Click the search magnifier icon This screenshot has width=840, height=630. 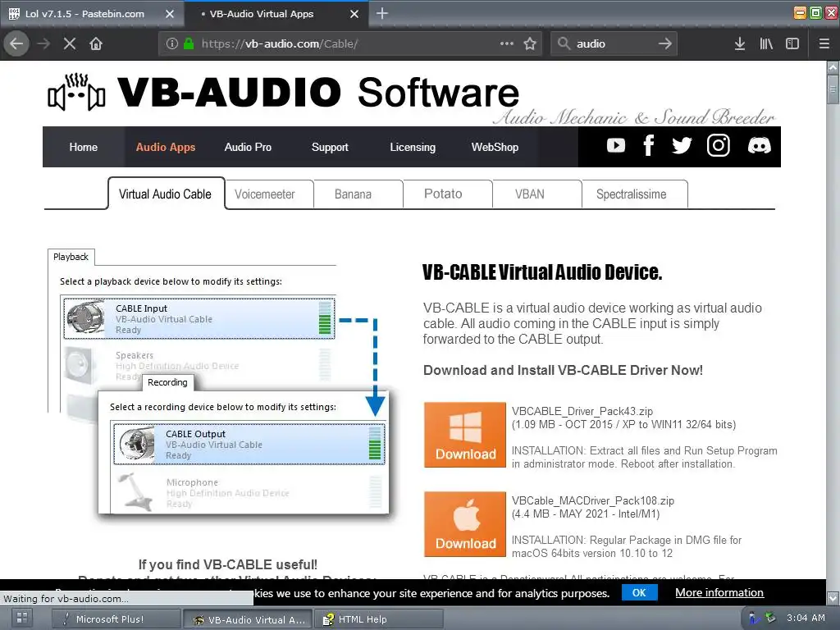coord(564,43)
